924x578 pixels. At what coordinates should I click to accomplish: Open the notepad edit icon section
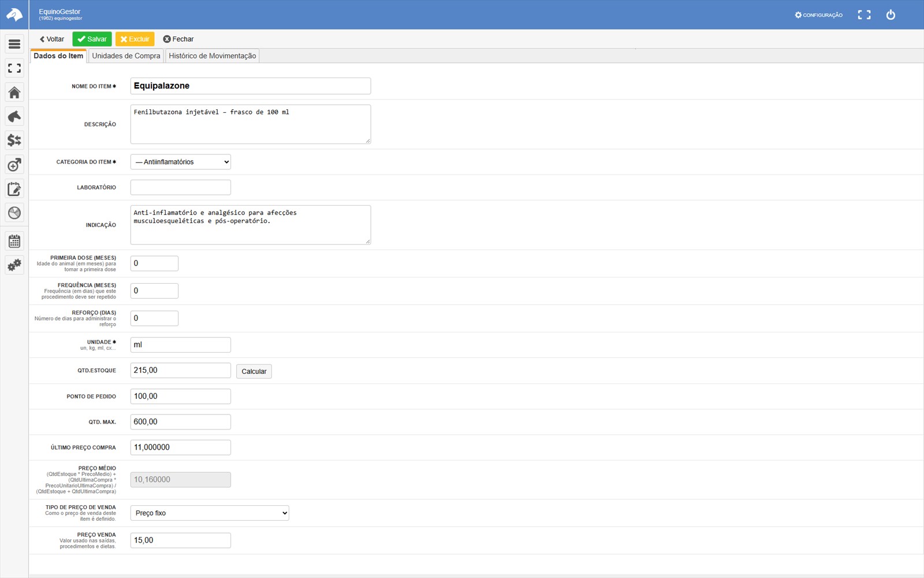coord(14,189)
